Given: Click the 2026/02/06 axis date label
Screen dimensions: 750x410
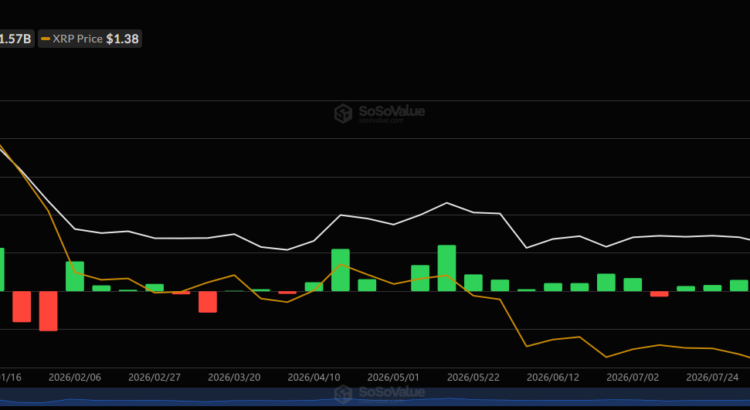Looking at the screenshot, I should [75, 377].
